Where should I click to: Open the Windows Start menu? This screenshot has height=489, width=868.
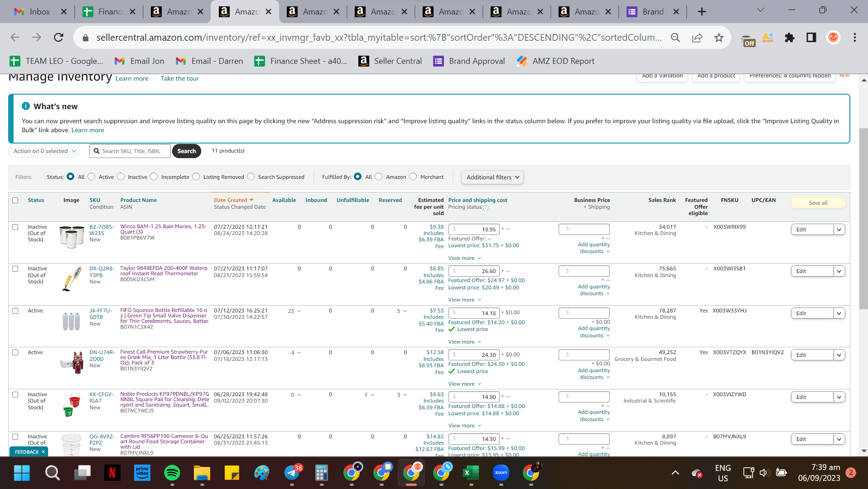point(22,473)
